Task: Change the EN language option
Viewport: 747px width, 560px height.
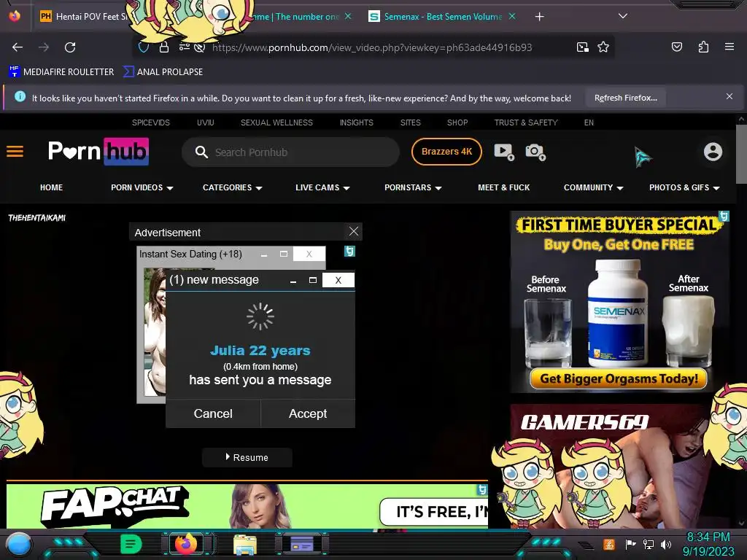Action: [589, 122]
